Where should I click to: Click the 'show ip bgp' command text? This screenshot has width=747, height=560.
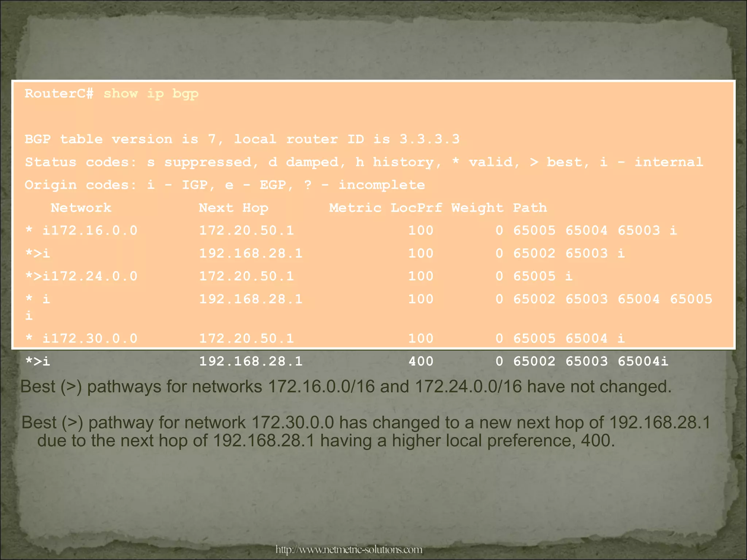151,94
